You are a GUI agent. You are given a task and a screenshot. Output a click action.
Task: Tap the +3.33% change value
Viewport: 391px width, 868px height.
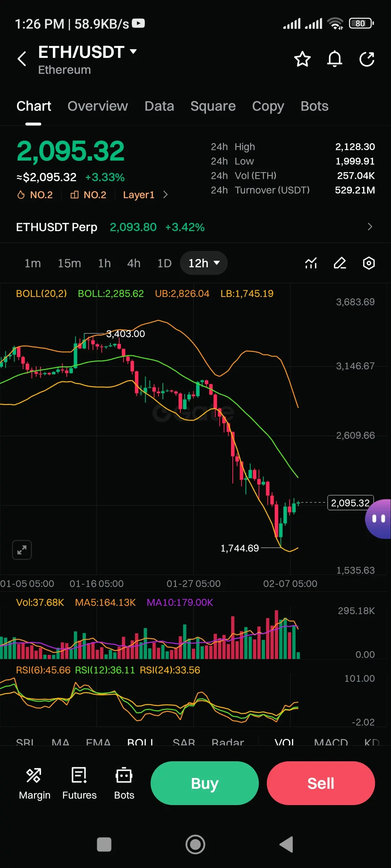[105, 177]
